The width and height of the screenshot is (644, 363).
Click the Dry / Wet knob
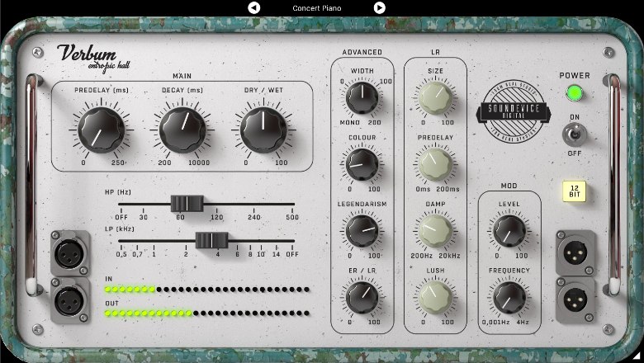263,130
